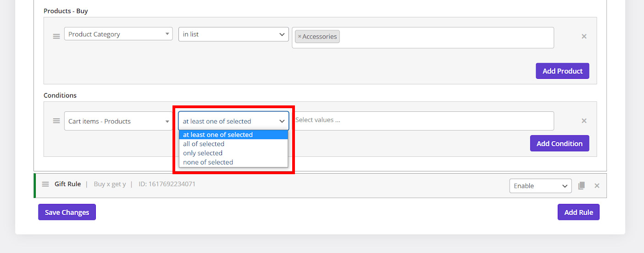This screenshot has height=253, width=644.
Task: Expand the 'in list' operator dropdown
Action: [x=233, y=34]
